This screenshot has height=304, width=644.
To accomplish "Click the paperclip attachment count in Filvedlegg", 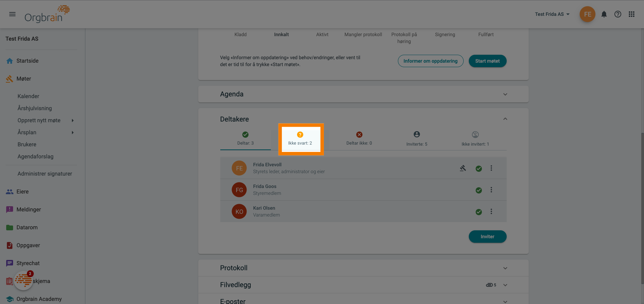I will [x=491, y=285].
